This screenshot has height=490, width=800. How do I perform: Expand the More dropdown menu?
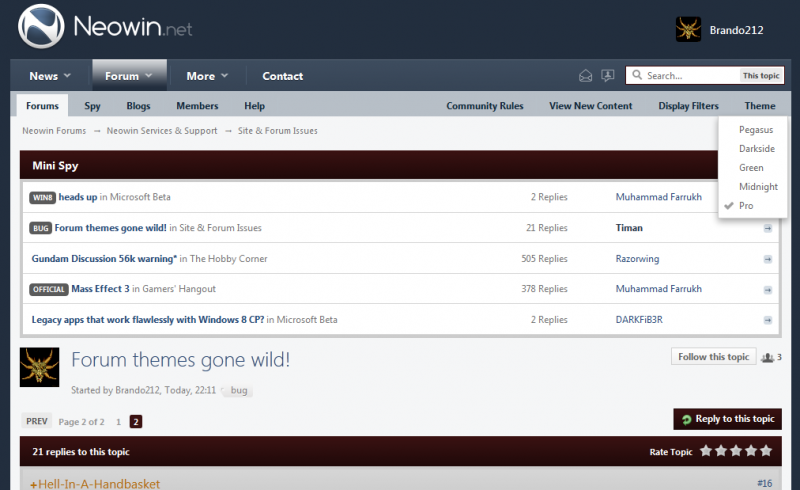point(207,76)
